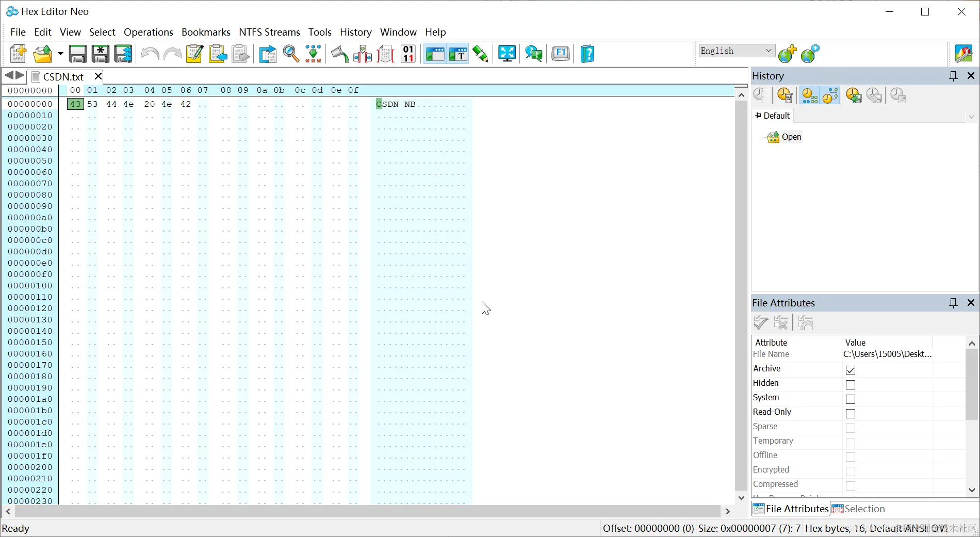Screen dimensions: 980x537
Task: Toggle the code pane window icon
Action: click(x=435, y=54)
